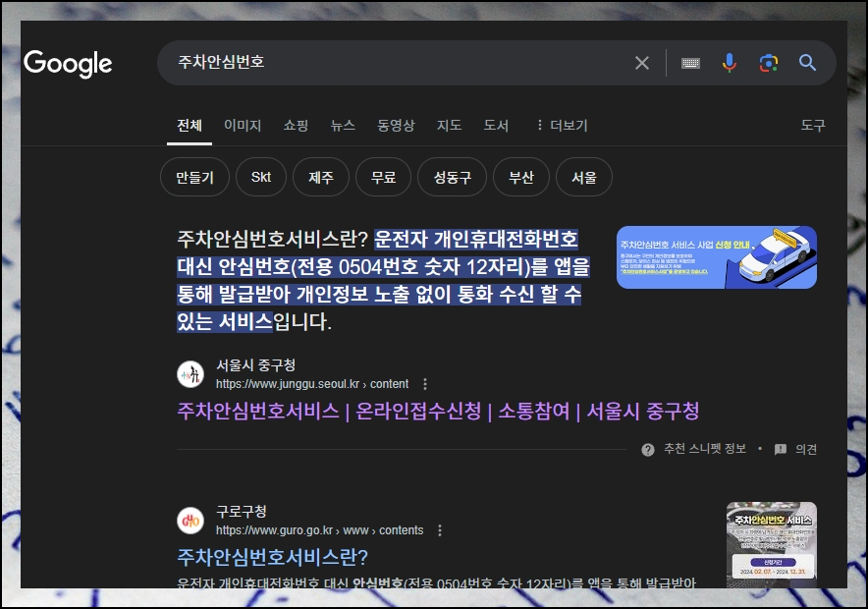Click the 구로구청 site favicon
Viewport: 868px width, 609px height.
[190, 521]
